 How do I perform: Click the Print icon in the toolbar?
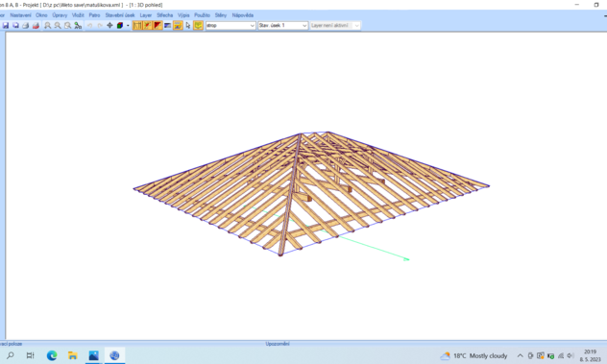(x=26, y=26)
